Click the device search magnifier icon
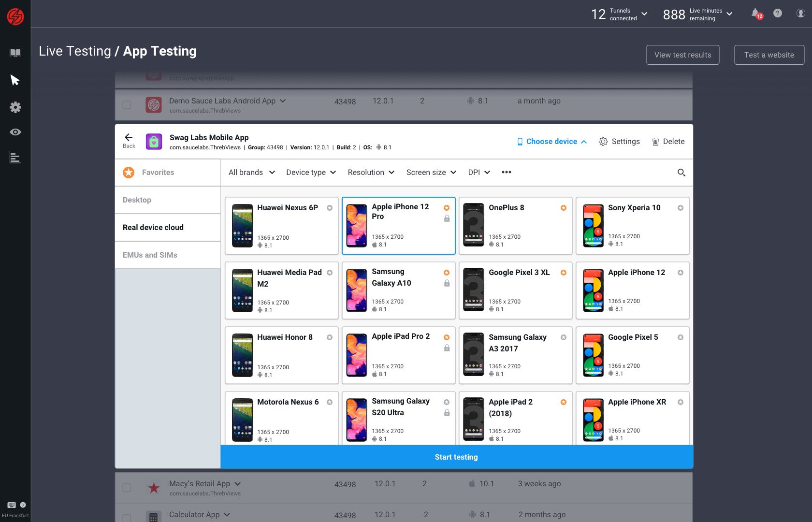 tap(681, 173)
